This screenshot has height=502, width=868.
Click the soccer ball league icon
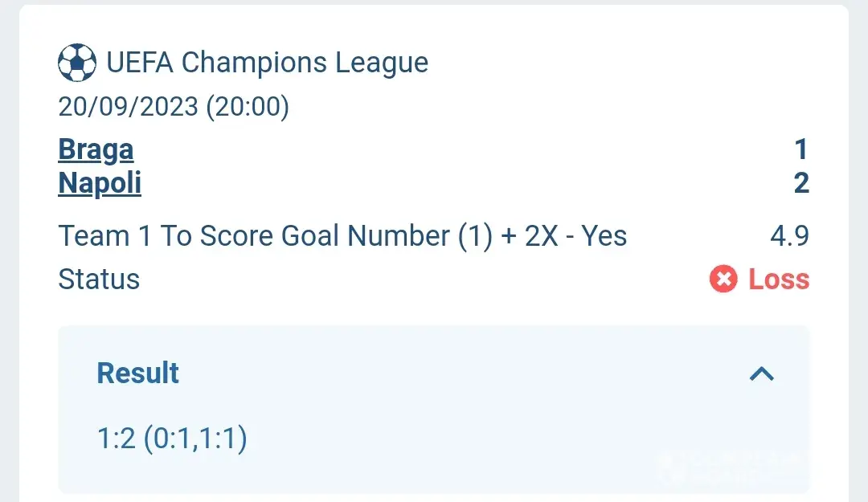(77, 63)
